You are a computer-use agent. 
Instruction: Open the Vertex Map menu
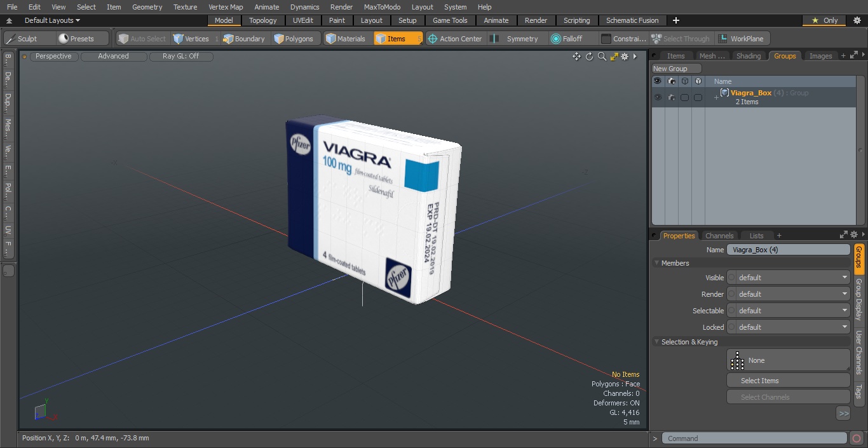(x=226, y=7)
